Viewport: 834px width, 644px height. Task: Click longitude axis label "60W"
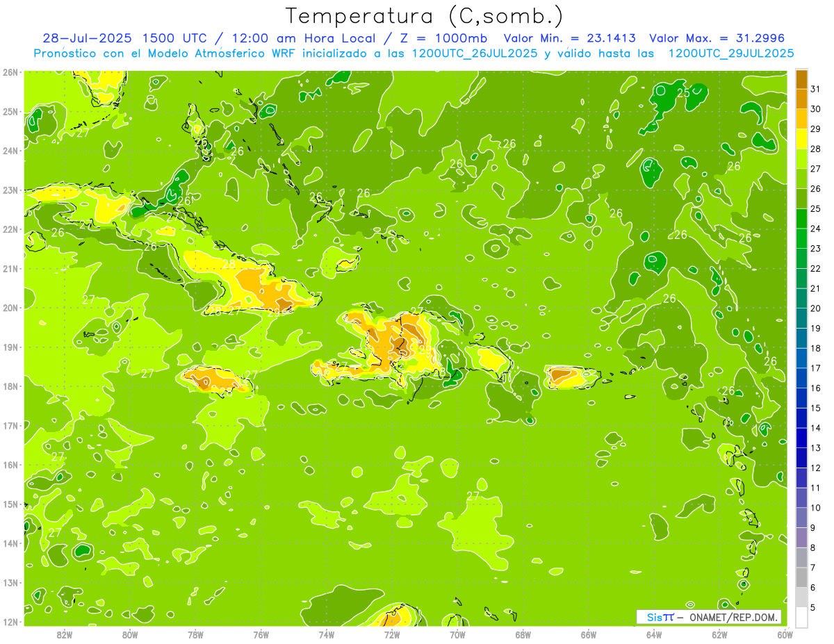click(x=785, y=634)
